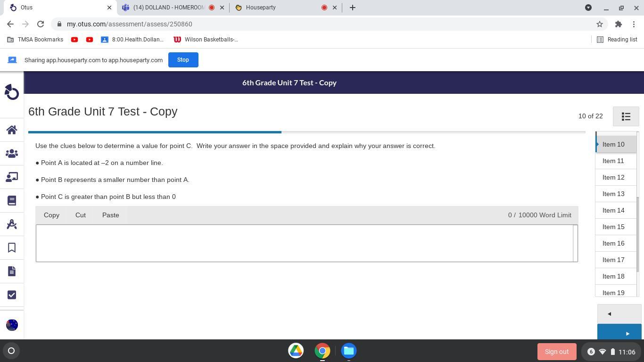Image resolution: width=644 pixels, height=362 pixels.
Task: Jump to Item 13
Action: tap(616, 194)
